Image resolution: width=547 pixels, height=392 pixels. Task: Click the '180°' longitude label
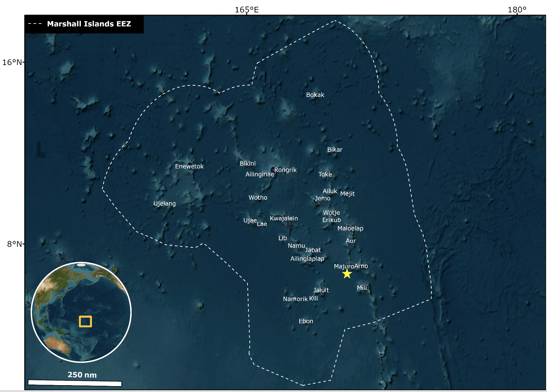tap(517, 10)
